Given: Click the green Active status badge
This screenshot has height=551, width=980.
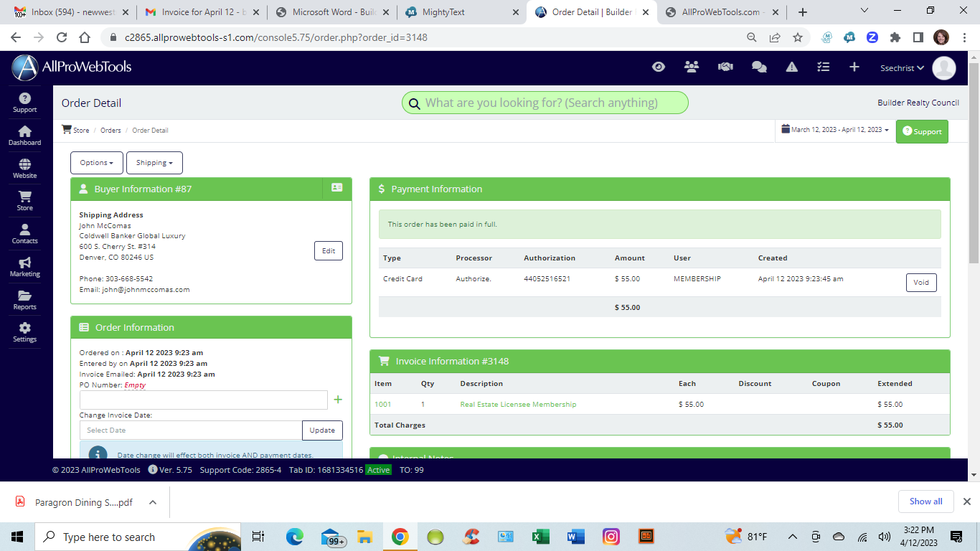Looking at the screenshot, I should click(378, 470).
